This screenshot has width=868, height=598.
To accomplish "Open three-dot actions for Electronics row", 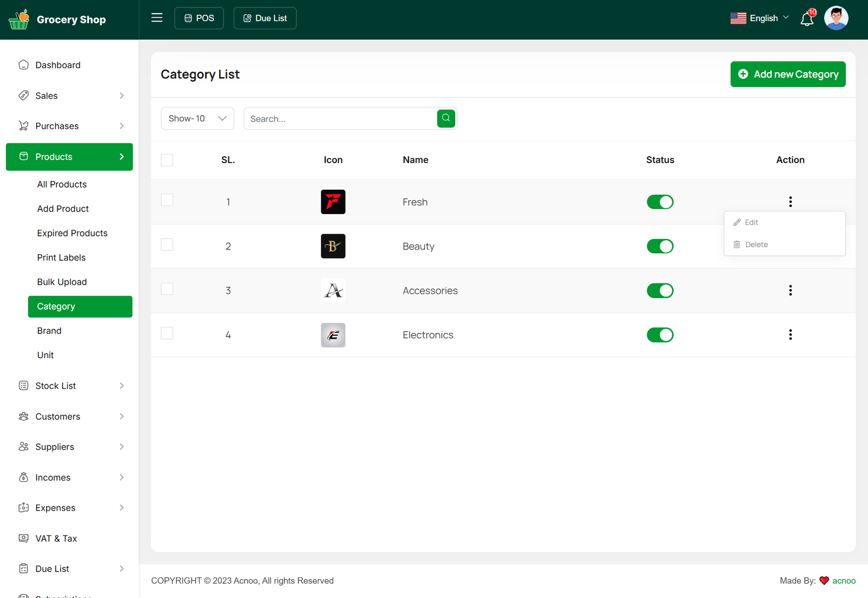I will tap(790, 335).
